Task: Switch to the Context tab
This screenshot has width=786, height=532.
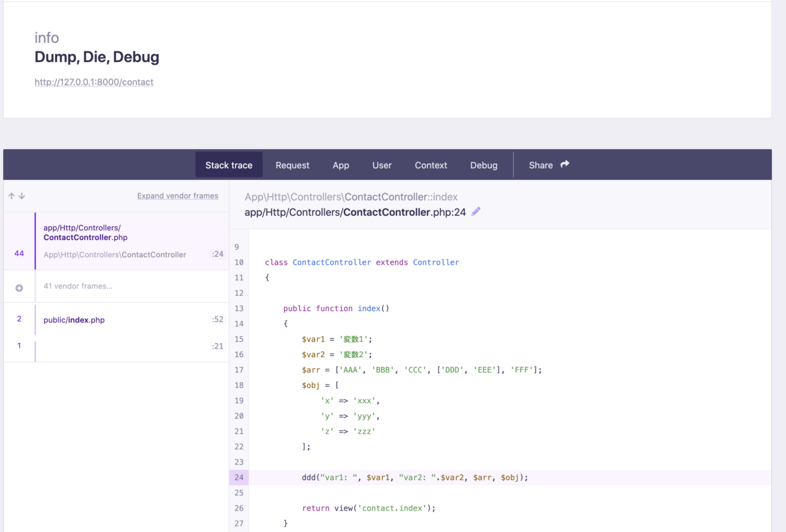Action: 431,165
